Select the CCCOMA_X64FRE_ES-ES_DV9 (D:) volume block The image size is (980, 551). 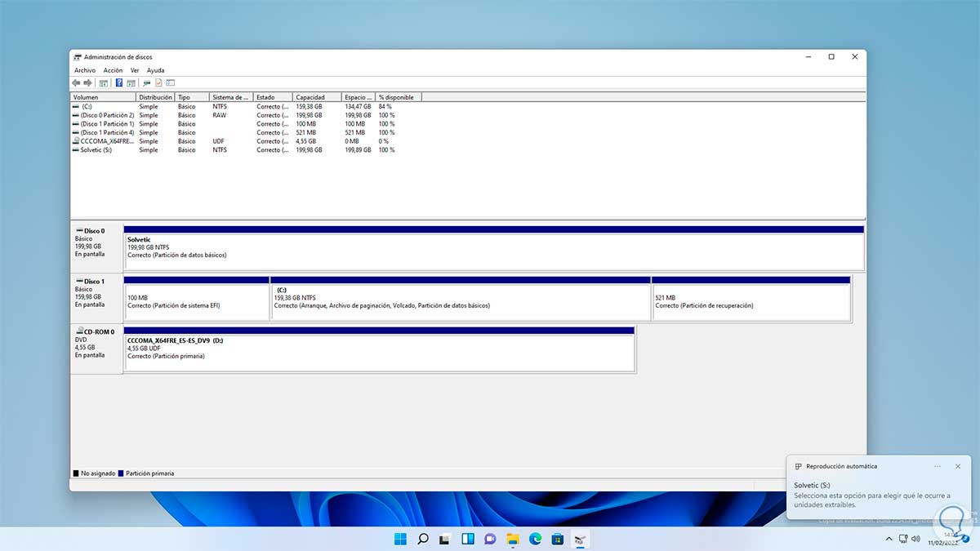(x=379, y=349)
